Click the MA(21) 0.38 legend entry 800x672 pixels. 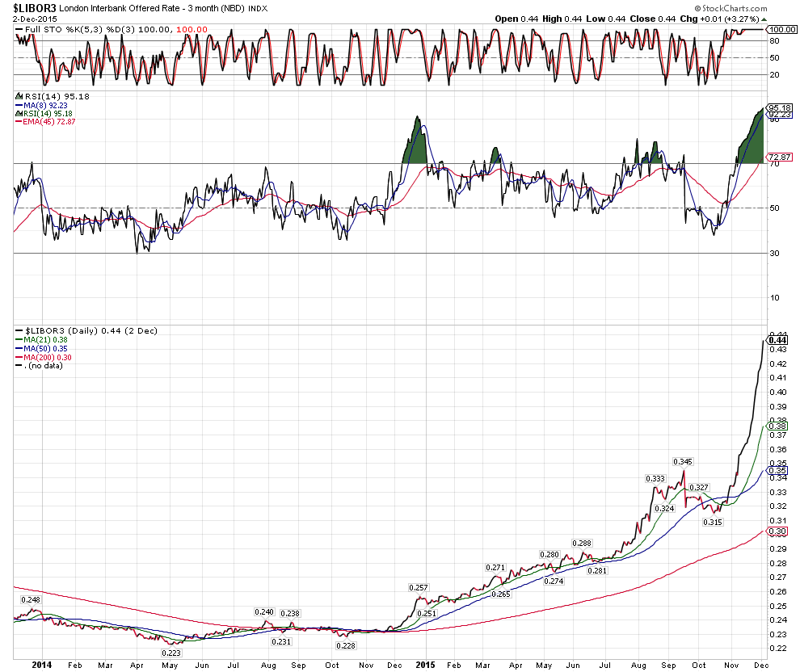click(45, 339)
